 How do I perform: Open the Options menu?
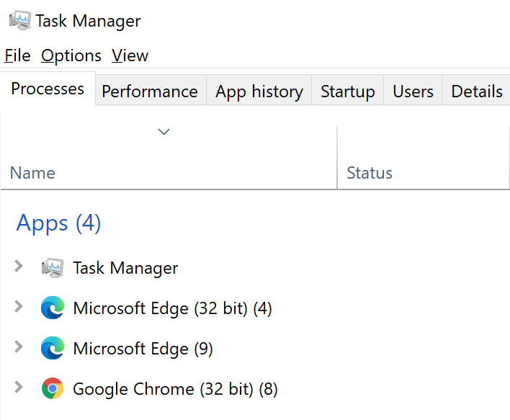tap(71, 55)
